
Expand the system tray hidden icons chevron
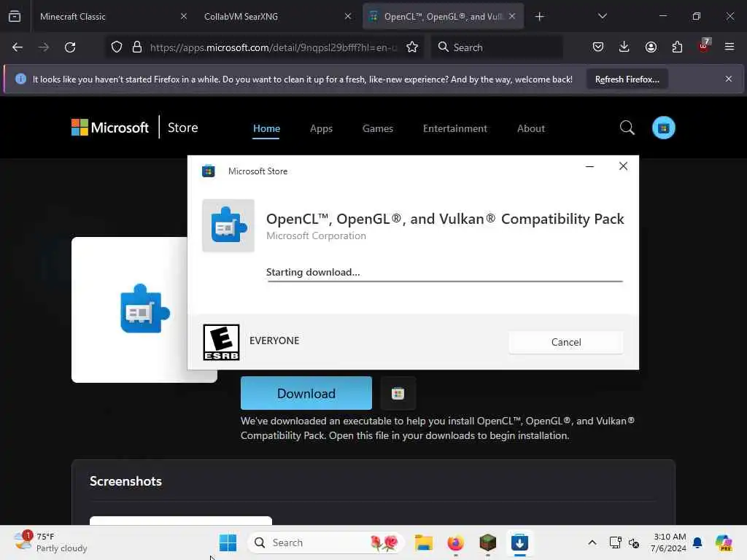pyautogui.click(x=592, y=542)
